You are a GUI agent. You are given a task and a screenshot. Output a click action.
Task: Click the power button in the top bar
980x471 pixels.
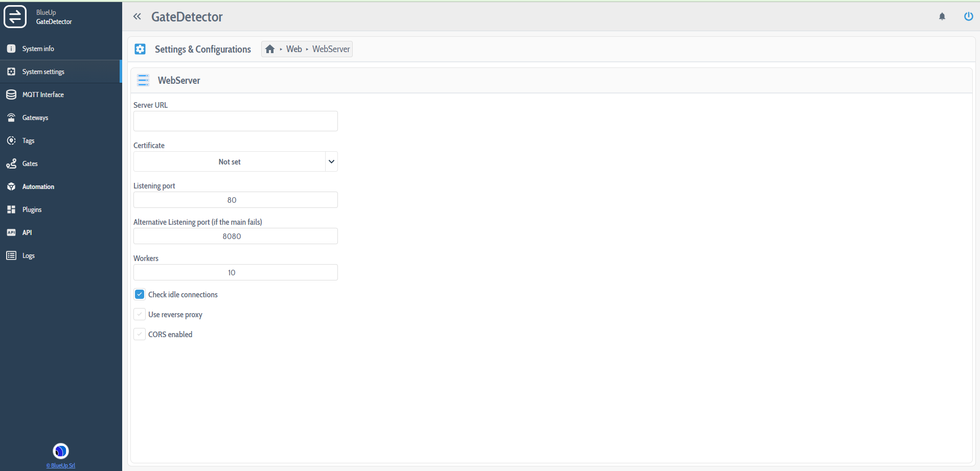968,16
